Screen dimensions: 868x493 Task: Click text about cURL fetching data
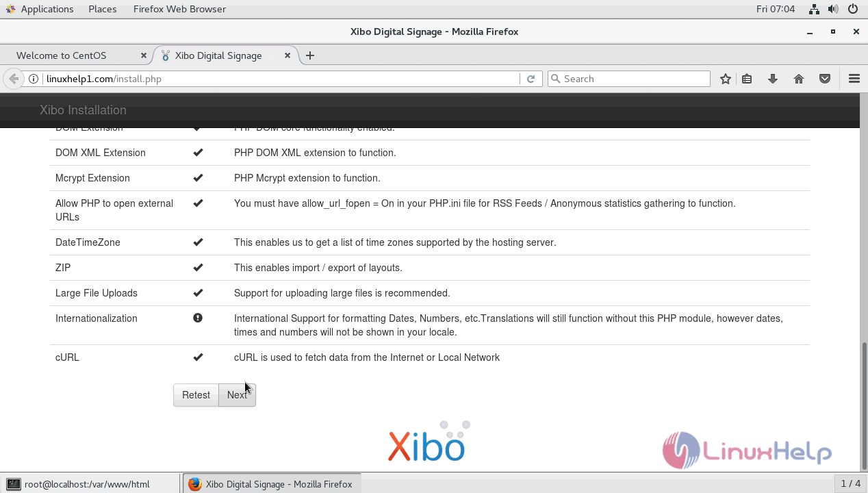click(367, 357)
